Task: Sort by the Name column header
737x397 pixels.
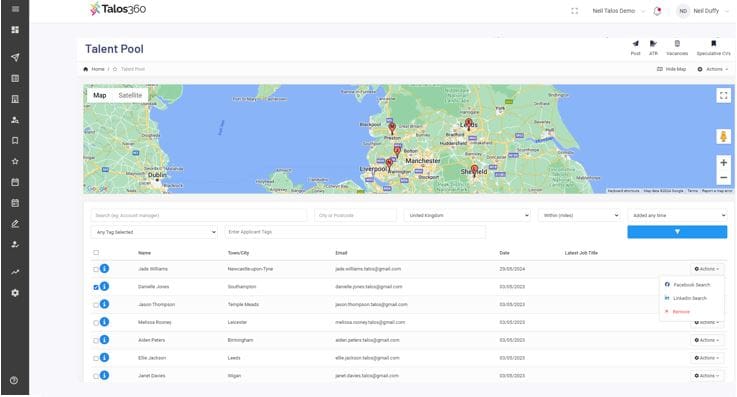Action: (144, 253)
